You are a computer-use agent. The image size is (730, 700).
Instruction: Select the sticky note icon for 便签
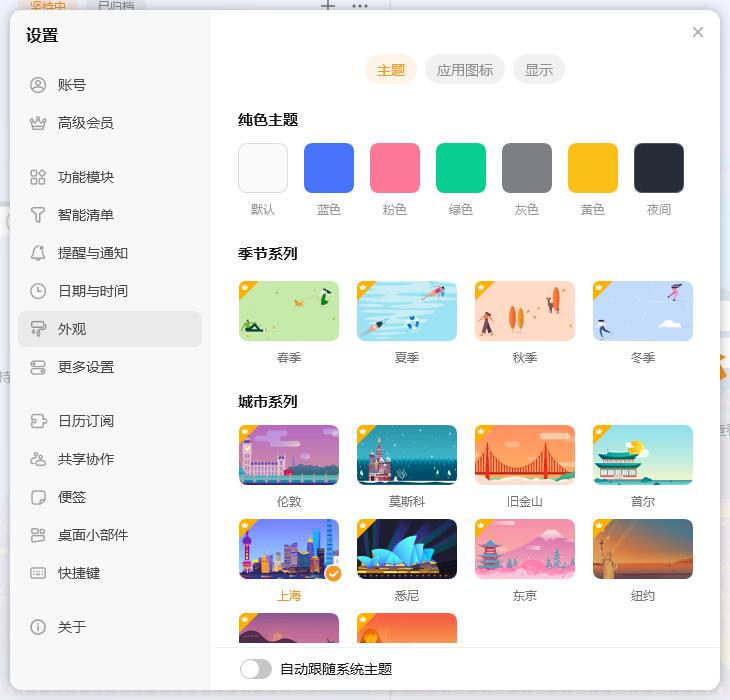[38, 498]
